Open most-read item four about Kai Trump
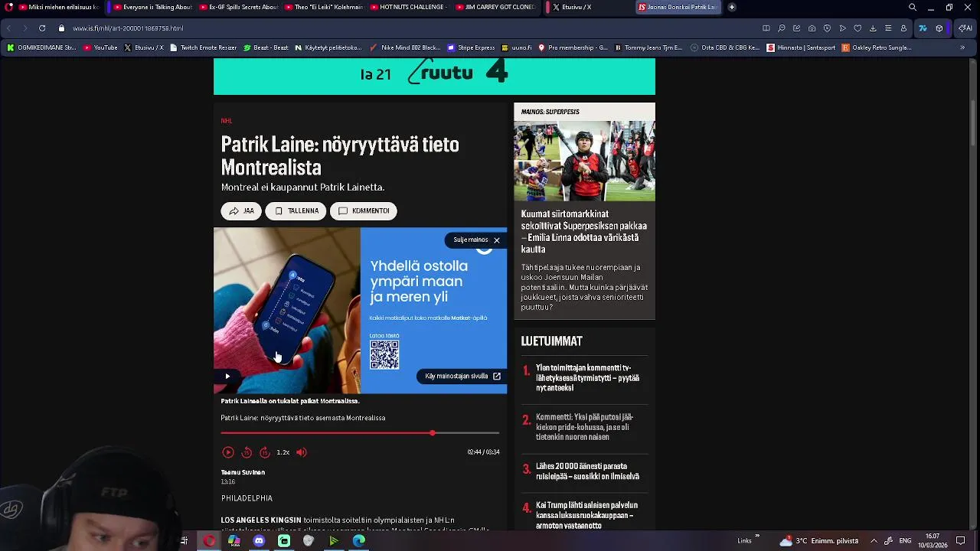 click(x=586, y=515)
